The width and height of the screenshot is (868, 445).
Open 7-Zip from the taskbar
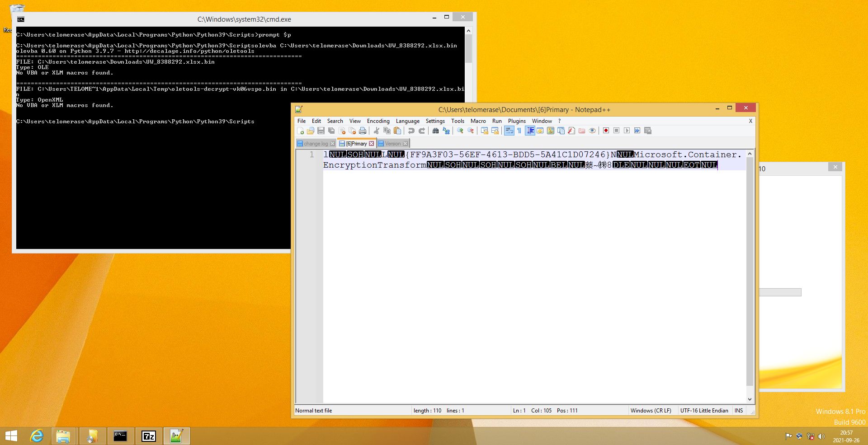pyautogui.click(x=149, y=436)
